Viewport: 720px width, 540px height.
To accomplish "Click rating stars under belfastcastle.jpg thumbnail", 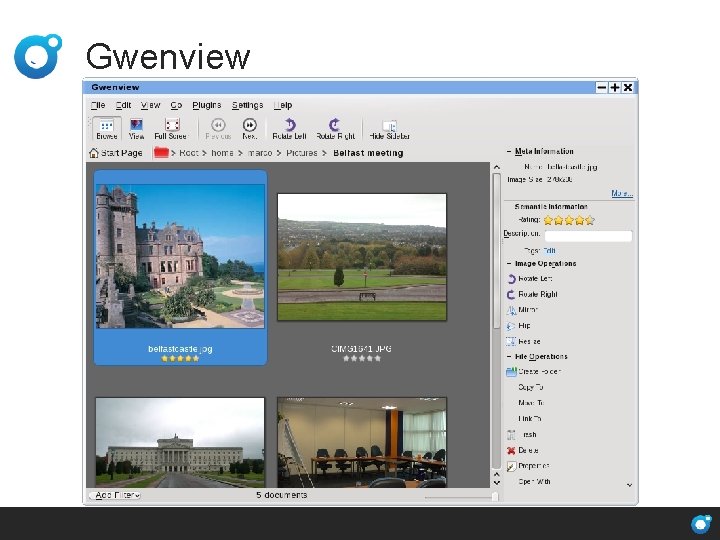I will tap(180, 359).
